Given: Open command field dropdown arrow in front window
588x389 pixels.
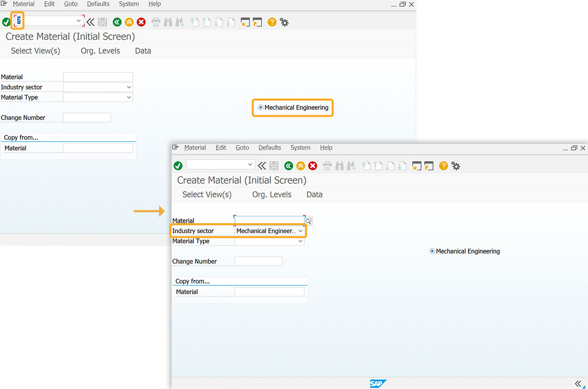Looking at the screenshot, I should coord(250,164).
